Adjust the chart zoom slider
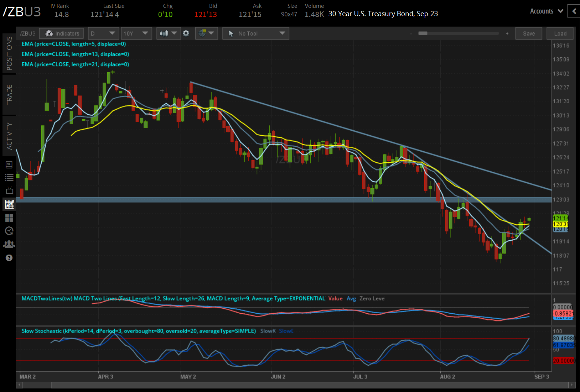This screenshot has height=392, width=580. [x=423, y=33]
